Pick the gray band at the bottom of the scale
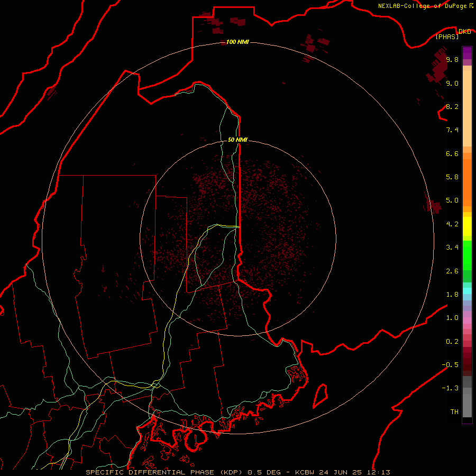 pos(467,405)
